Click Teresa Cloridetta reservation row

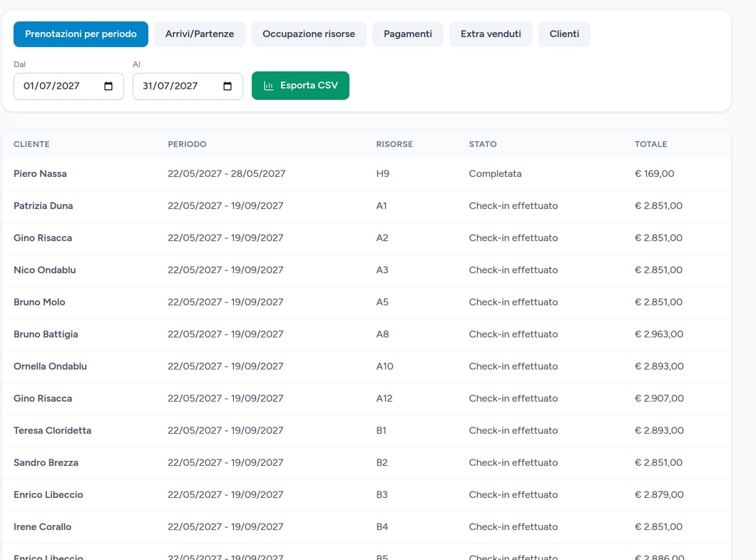pyautogui.click(x=367, y=431)
